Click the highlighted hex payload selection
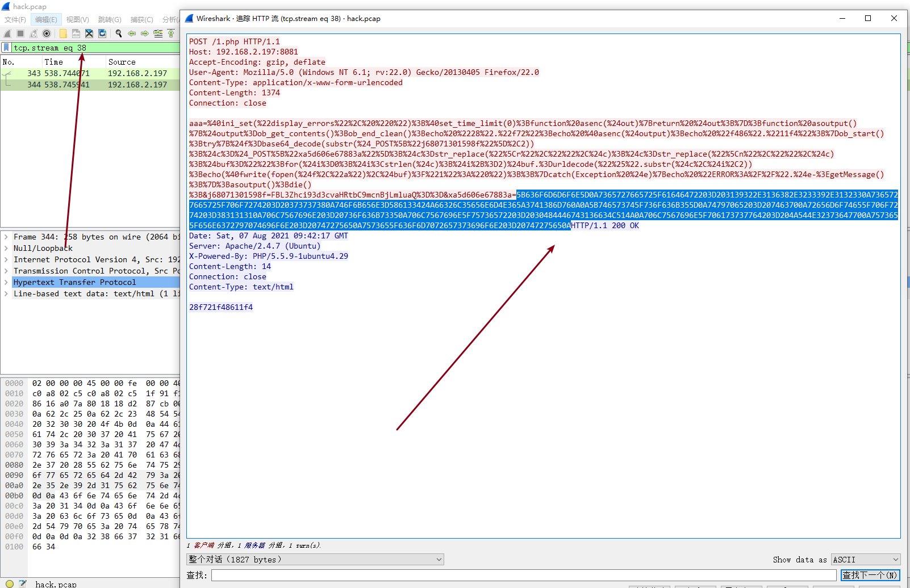This screenshot has height=588, width=910. [544, 210]
